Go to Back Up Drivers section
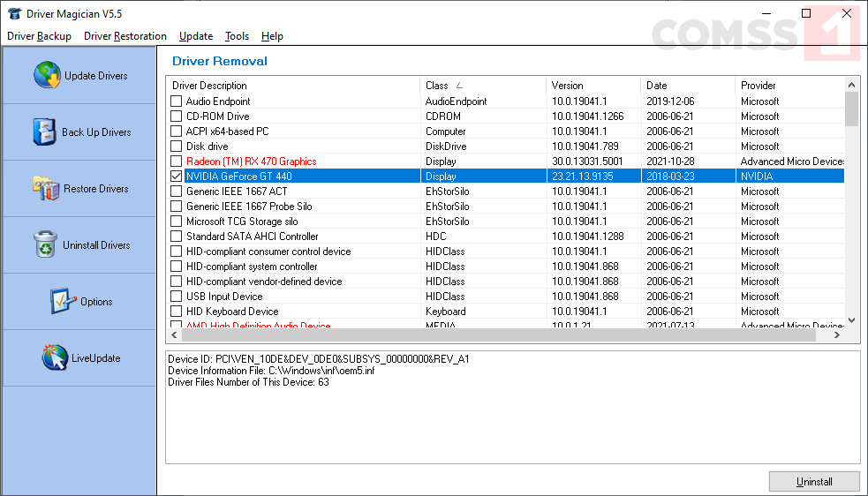 point(79,132)
